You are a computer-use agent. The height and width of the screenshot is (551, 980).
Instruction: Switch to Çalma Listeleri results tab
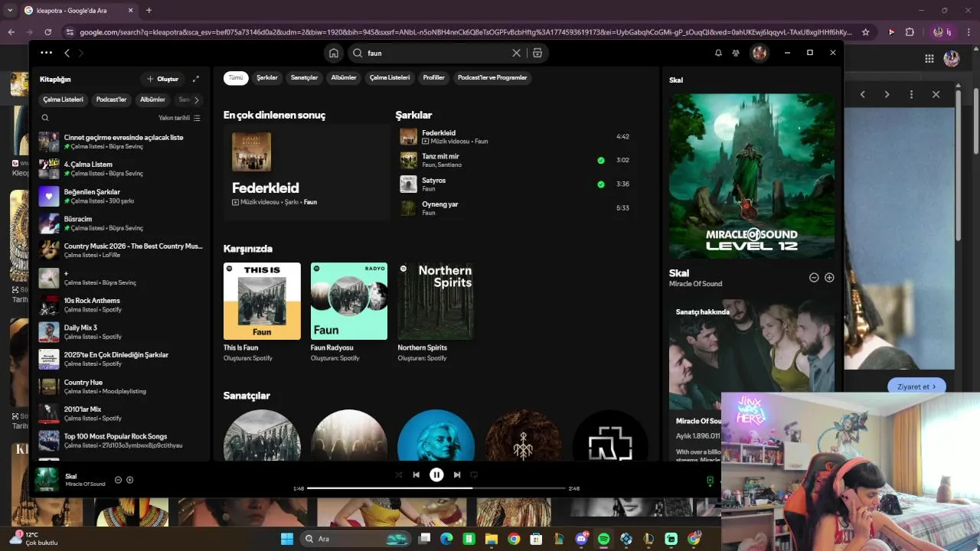coord(390,77)
